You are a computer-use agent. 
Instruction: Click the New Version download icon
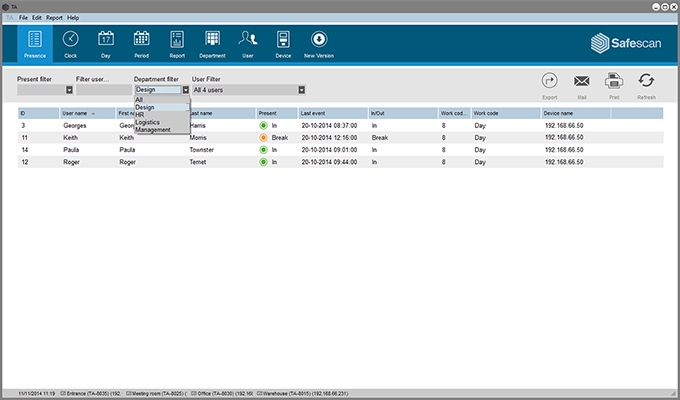coord(319,43)
